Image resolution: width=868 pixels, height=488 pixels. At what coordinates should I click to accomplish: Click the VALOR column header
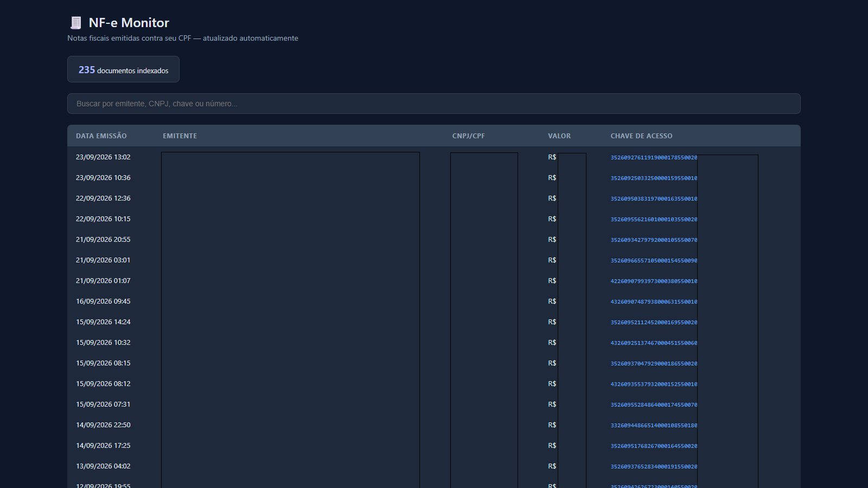[x=559, y=136]
